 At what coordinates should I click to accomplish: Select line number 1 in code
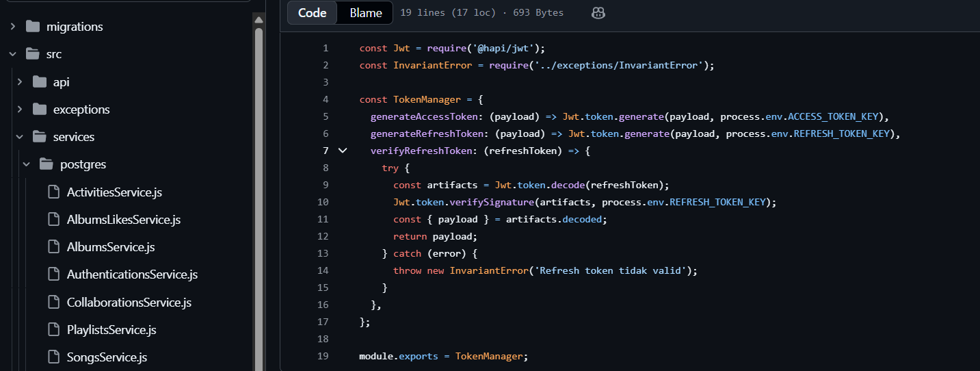point(326,48)
